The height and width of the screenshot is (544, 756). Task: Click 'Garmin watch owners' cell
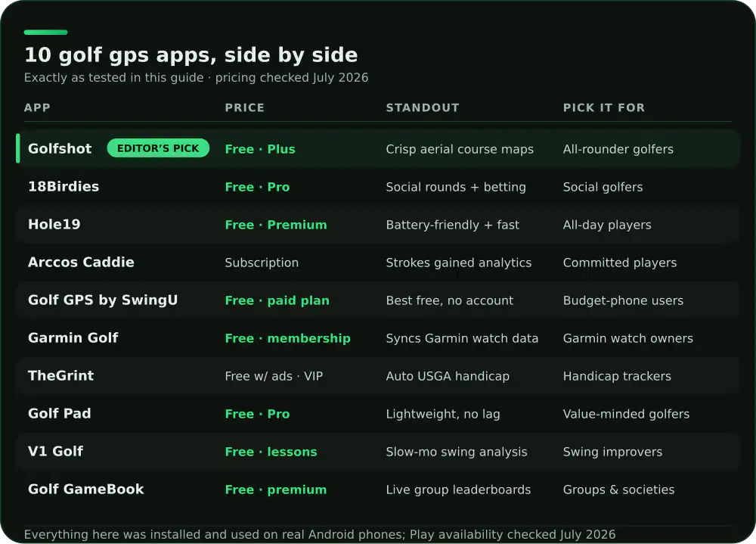(627, 338)
